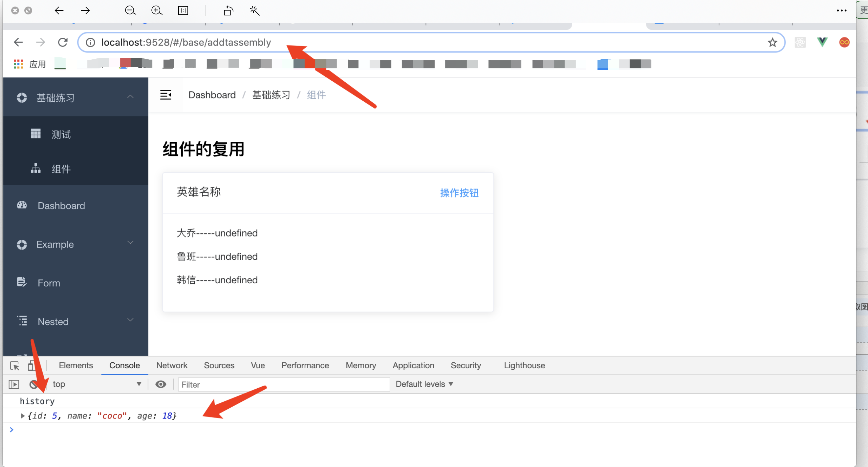868x467 pixels.
Task: Expand the logged object with id 5
Action: point(23,416)
